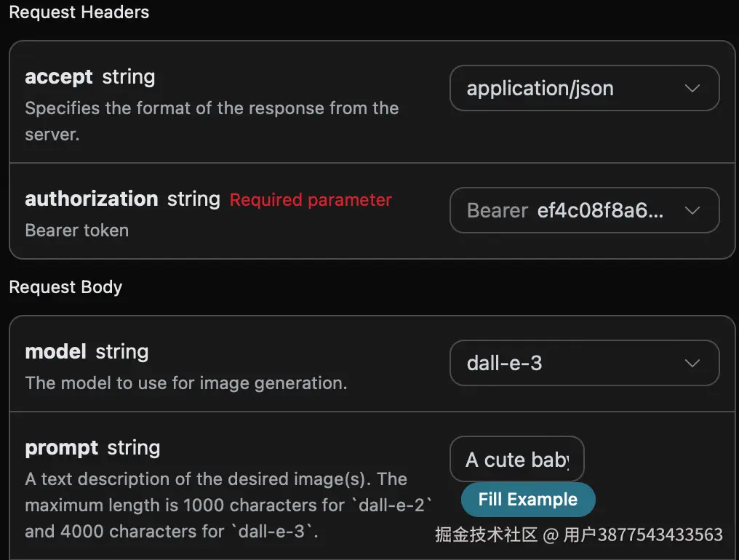Viewport: 739px width, 560px height.
Task: Click the red Required parameter label
Action: tap(311, 200)
